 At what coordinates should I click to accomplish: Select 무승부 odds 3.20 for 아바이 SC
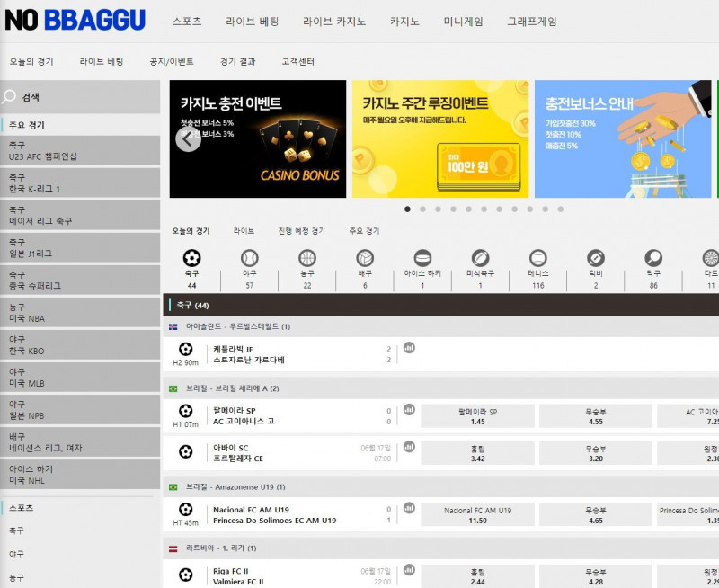pyautogui.click(x=595, y=453)
